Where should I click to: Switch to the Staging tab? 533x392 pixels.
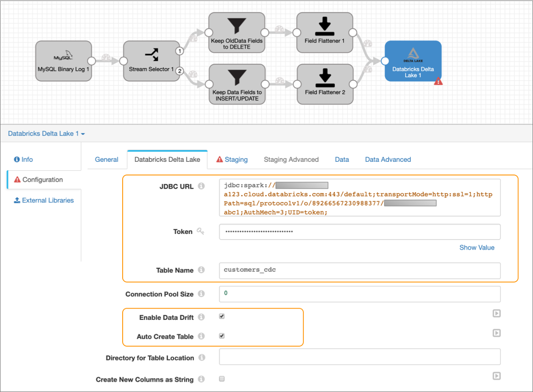(232, 159)
